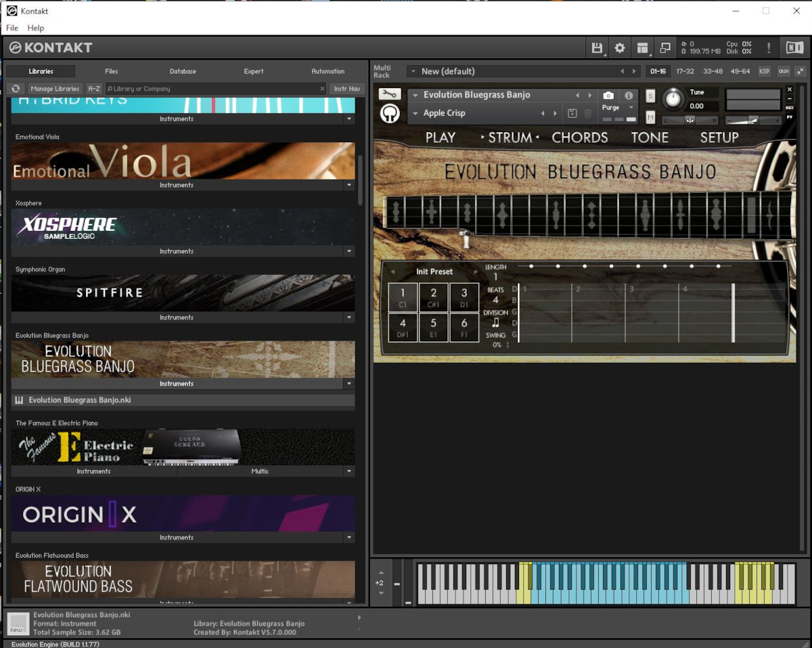Open the workspace layout panel menu
The width and height of the screenshot is (812, 648).
(643, 48)
